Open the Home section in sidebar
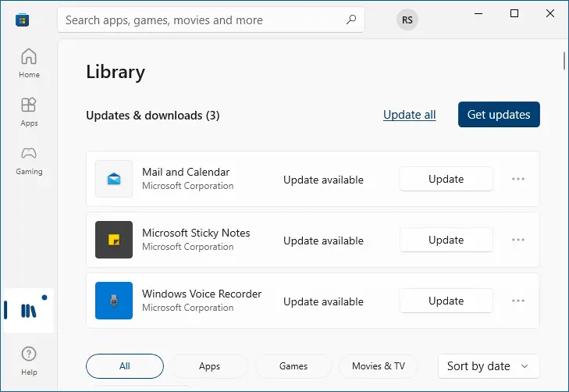Screen dimensions: 569x392 [29, 63]
